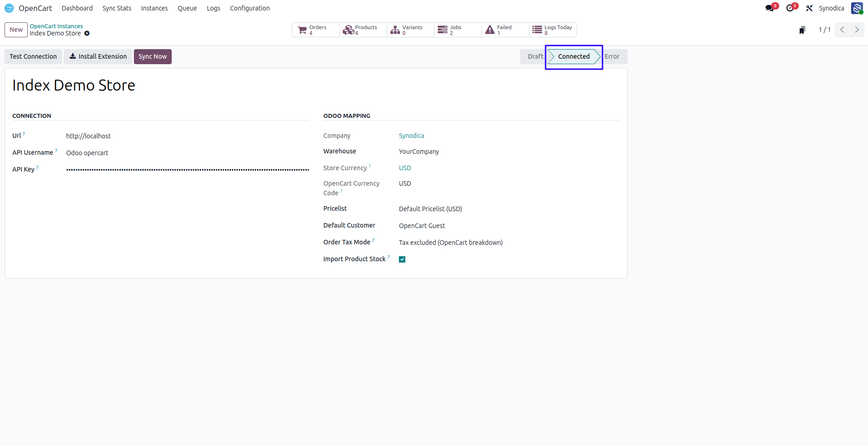The height and width of the screenshot is (446, 868).
Task: Open the Dashboard menu
Action: 77,8
